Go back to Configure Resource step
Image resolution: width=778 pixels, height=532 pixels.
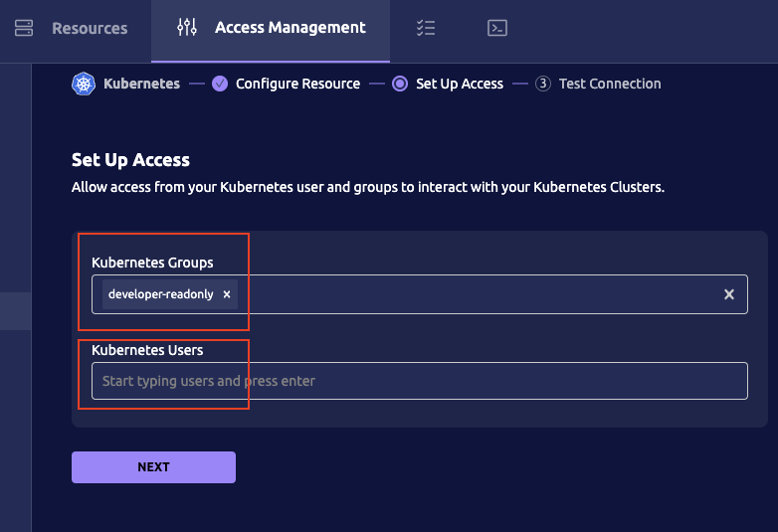click(297, 84)
